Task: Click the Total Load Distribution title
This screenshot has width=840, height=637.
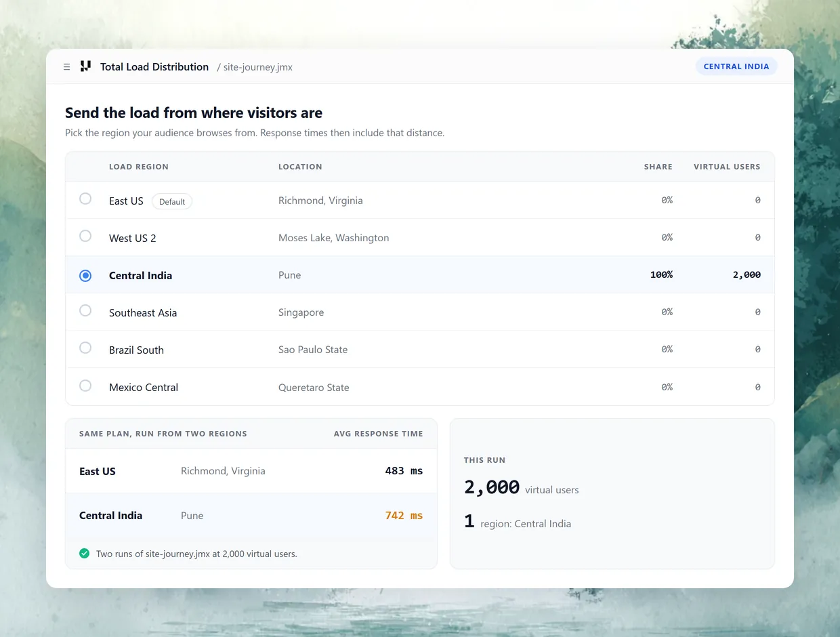Action: point(154,66)
